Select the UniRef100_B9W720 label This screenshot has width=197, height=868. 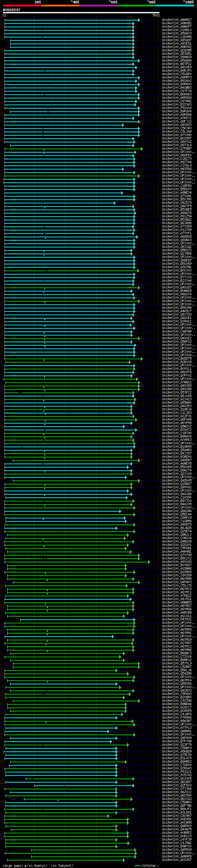[177, 846]
